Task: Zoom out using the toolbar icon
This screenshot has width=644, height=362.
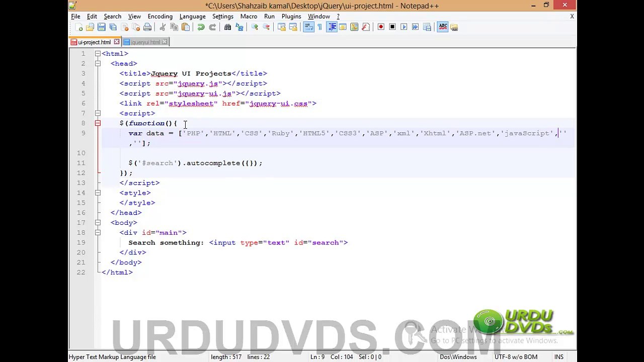Action: tap(266, 27)
